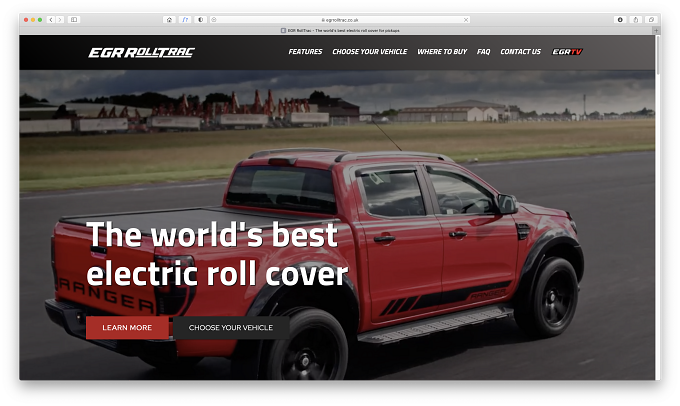The image size is (680, 406).
Task: Click the hero headline 'The world's best'
Action: tap(212, 235)
